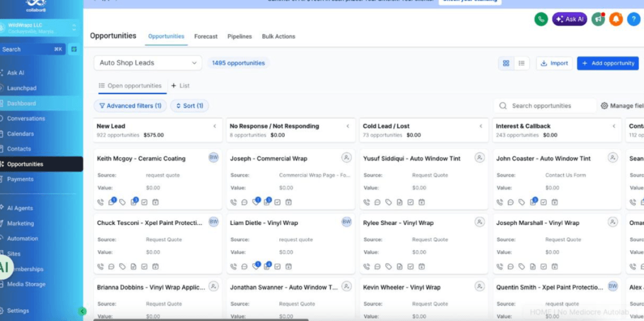Open notes icon on John Coaster card
The width and height of the screenshot is (644, 321).
click(x=533, y=202)
